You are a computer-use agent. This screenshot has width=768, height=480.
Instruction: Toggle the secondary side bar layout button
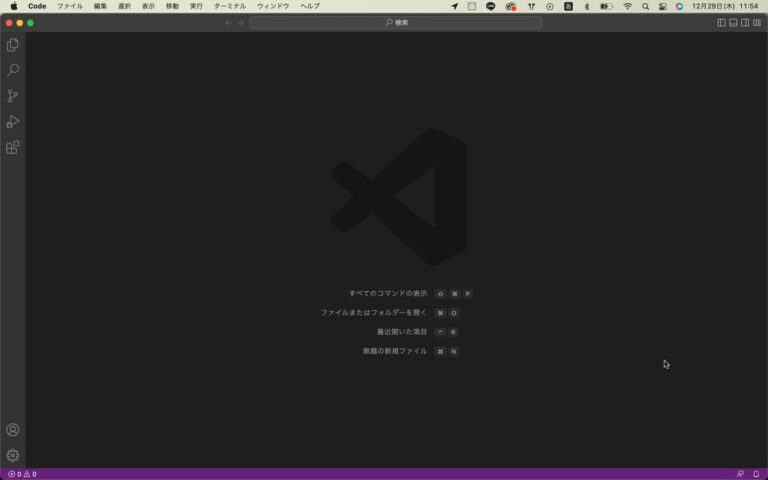point(745,22)
